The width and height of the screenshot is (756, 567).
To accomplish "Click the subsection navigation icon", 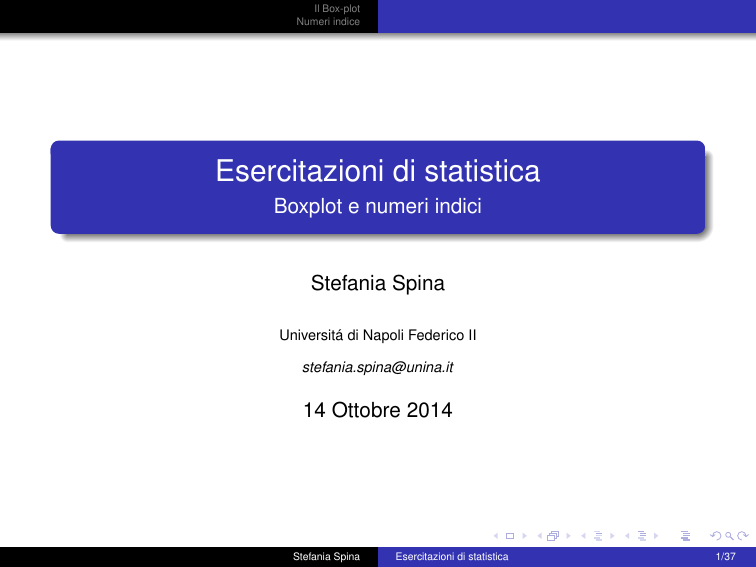I will 598,536.
